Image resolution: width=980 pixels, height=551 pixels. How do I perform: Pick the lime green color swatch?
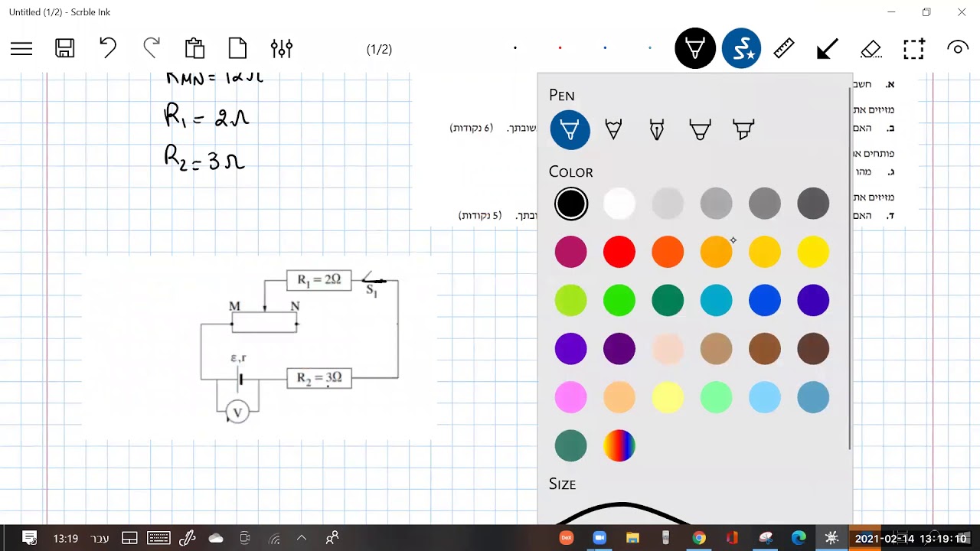pyautogui.click(x=570, y=301)
